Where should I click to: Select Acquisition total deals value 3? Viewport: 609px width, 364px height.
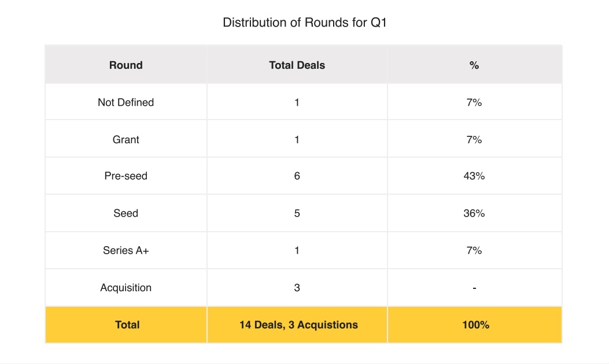[x=297, y=288]
